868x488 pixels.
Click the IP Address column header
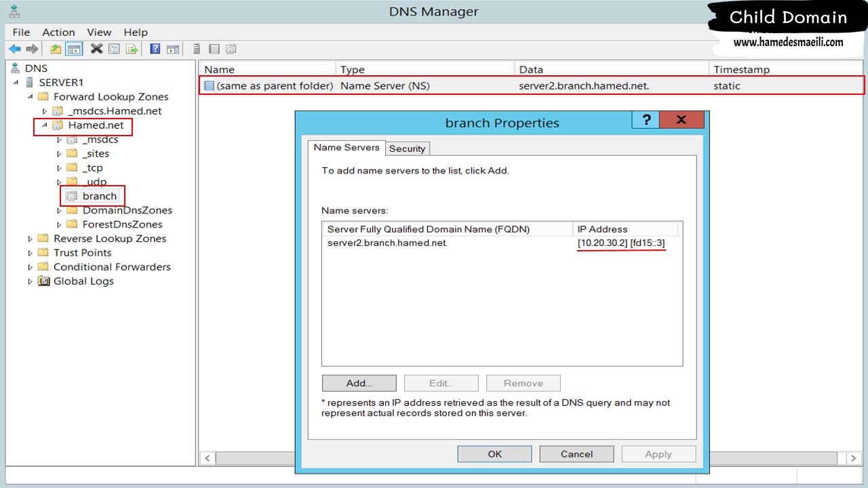(625, 229)
